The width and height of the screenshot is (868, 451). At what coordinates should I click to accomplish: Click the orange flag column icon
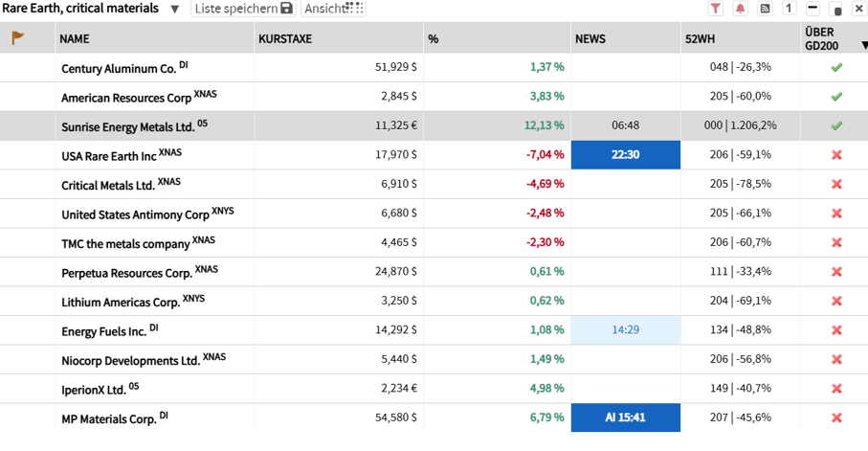tap(18, 37)
